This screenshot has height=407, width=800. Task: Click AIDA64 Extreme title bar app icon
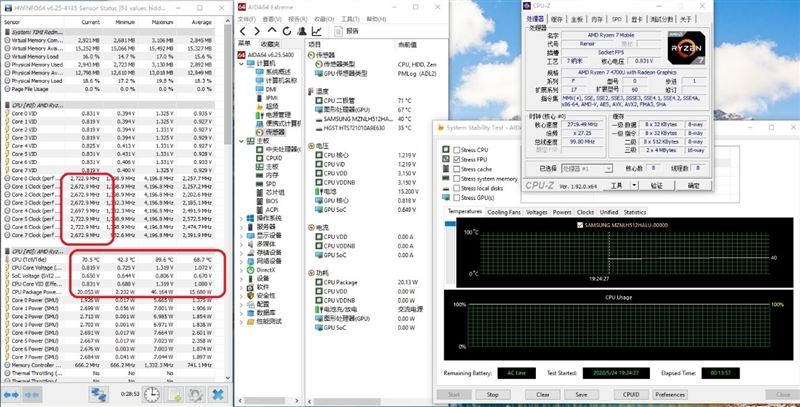242,7
